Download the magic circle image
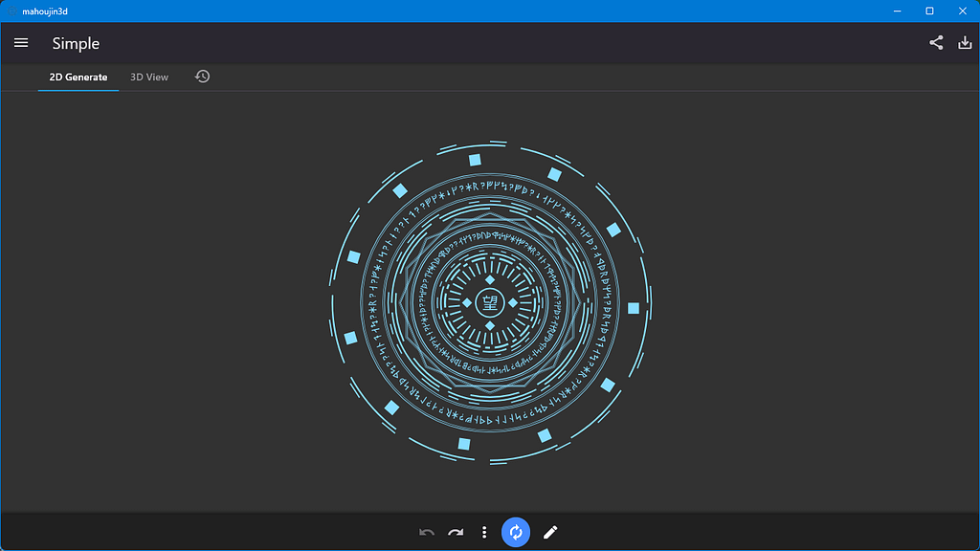This screenshot has height=551, width=980. (965, 42)
